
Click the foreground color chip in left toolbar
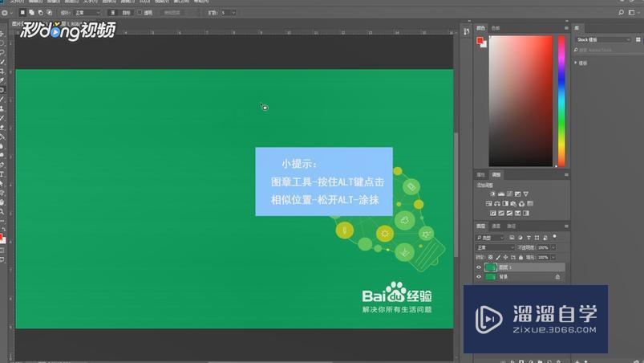point(2,238)
